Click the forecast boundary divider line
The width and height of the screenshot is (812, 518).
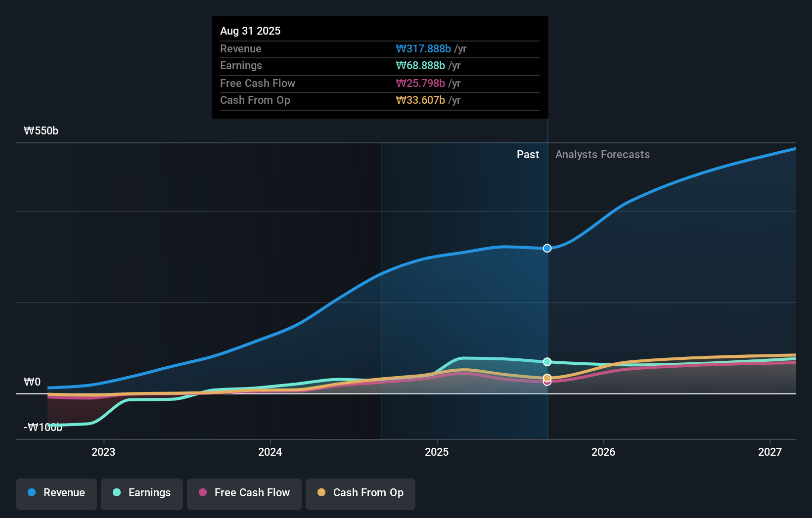coord(547,297)
